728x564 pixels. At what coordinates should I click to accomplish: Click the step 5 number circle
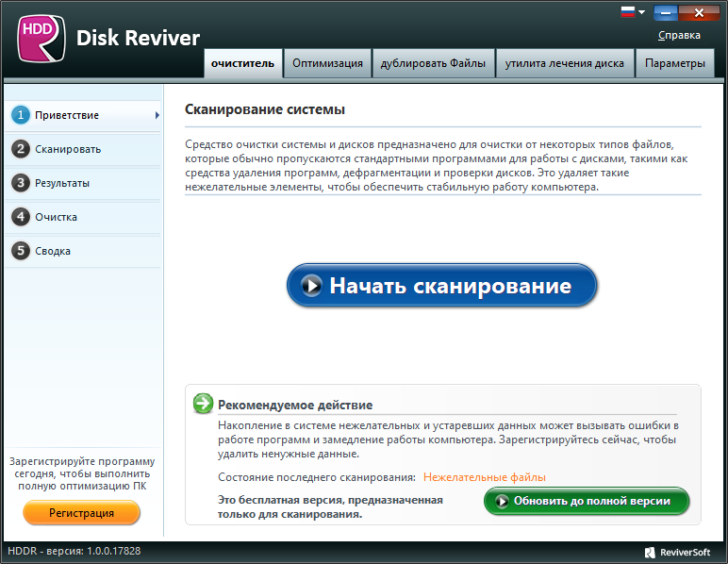click(x=21, y=251)
